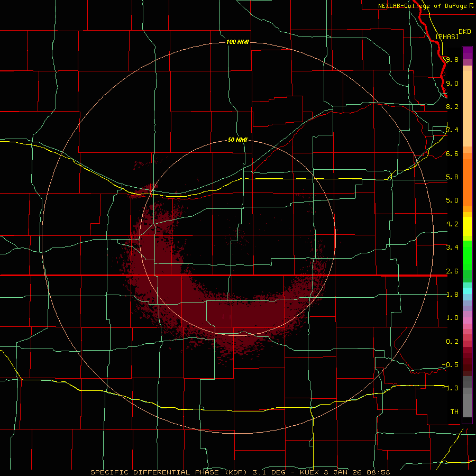476x476 pixels.
Task: Click the -0.5 value on the color scale
Action: click(x=450, y=364)
